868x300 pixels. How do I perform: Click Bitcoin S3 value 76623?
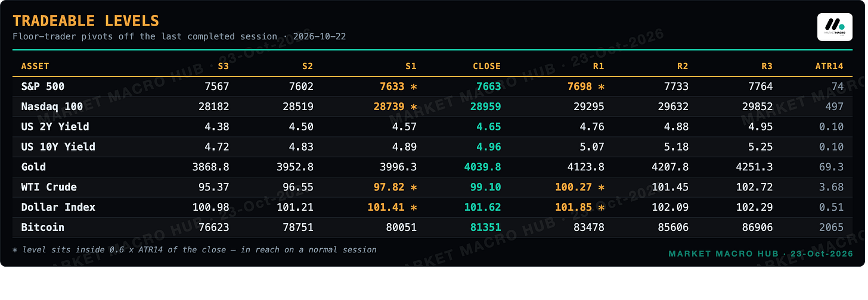[213, 227]
